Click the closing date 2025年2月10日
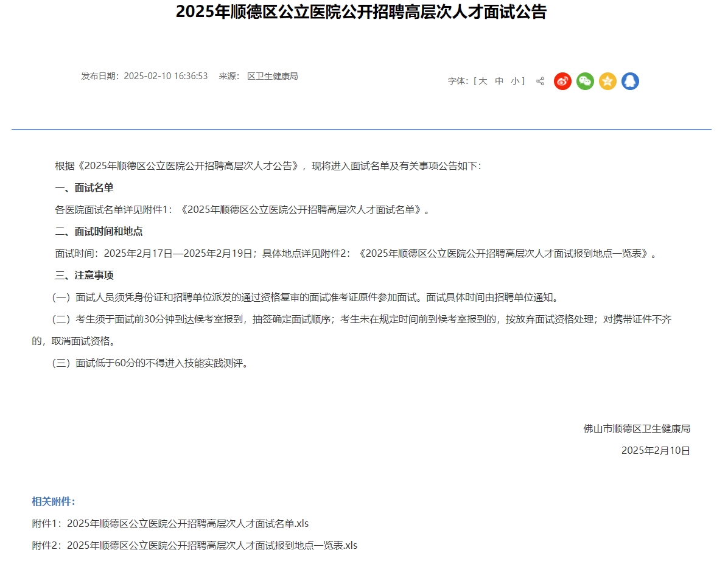The height and width of the screenshot is (564, 728). point(656,451)
